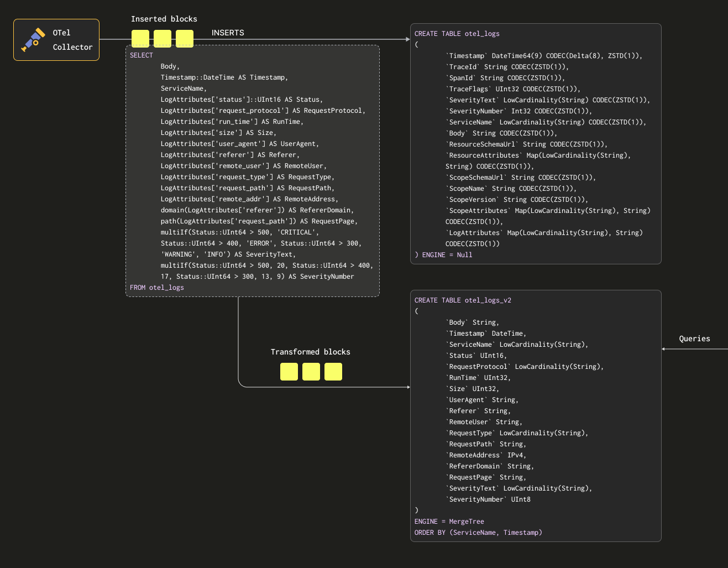Select the rightmost yellow inserted block

point(185,39)
